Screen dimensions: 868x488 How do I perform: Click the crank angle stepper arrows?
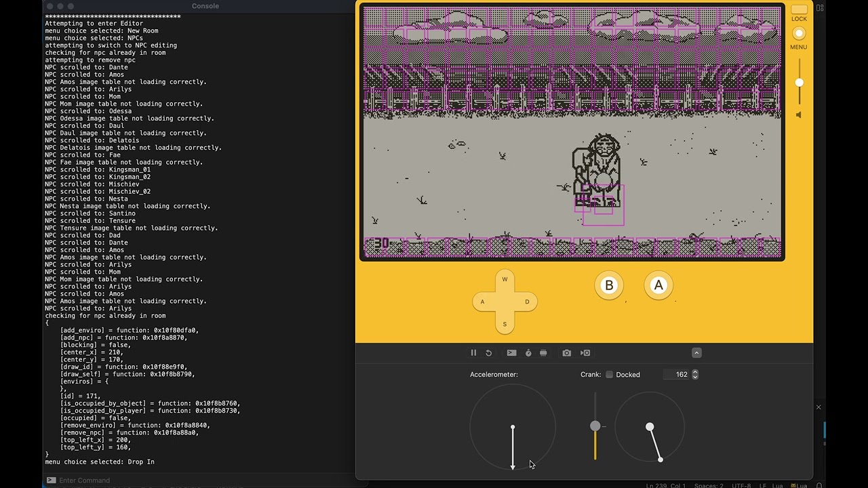(x=695, y=374)
